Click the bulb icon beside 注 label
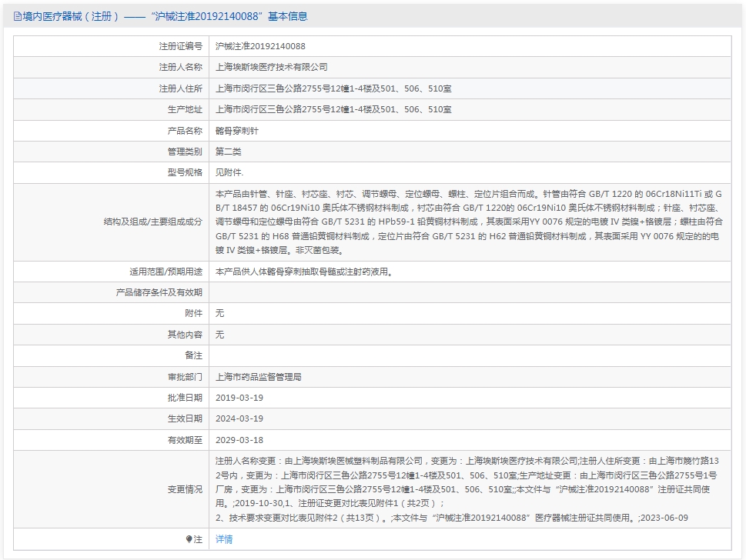 point(189,539)
